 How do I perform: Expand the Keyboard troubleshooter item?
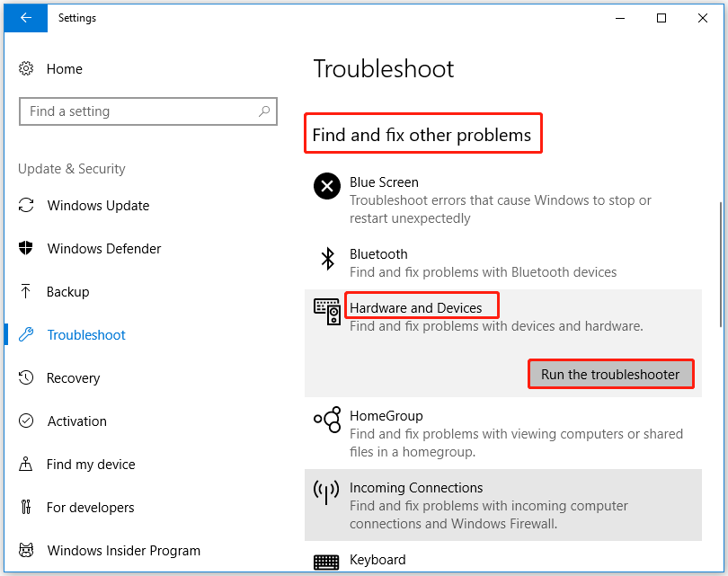[377, 560]
